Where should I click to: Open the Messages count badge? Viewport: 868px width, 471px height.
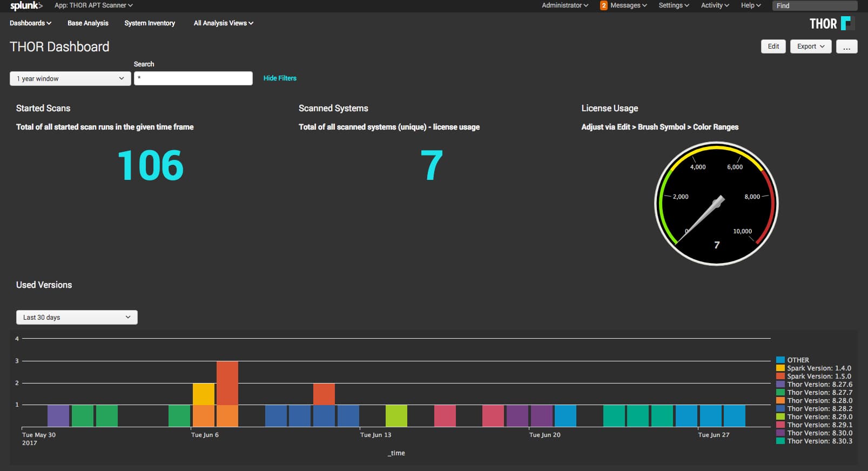604,5
